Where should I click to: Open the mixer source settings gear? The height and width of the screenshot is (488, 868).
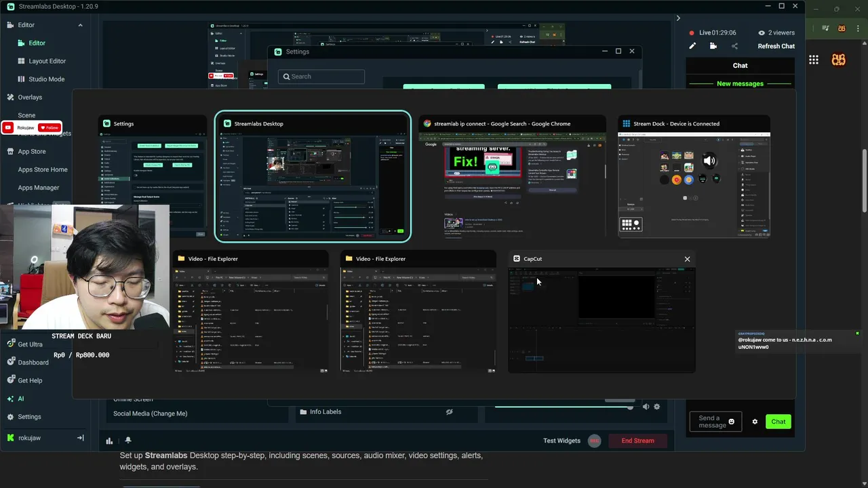656,407
